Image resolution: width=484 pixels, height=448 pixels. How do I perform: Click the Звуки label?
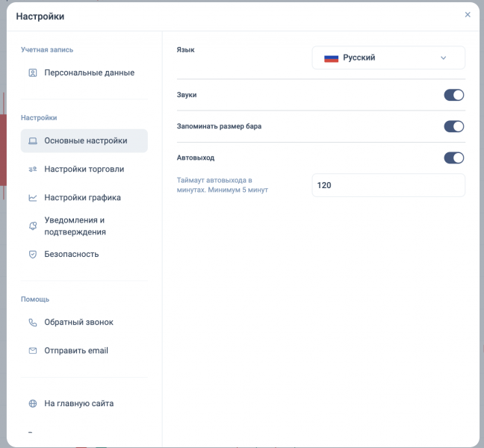187,95
